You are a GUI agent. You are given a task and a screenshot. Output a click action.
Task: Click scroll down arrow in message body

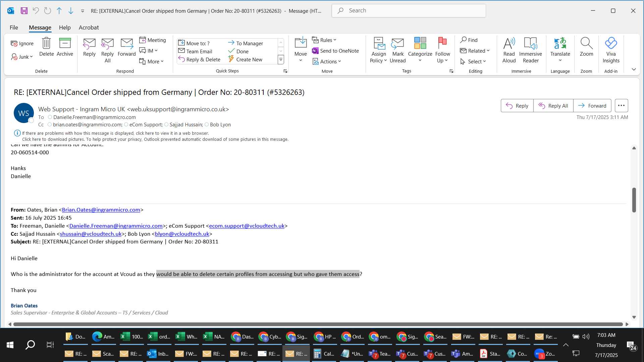pos(634,317)
